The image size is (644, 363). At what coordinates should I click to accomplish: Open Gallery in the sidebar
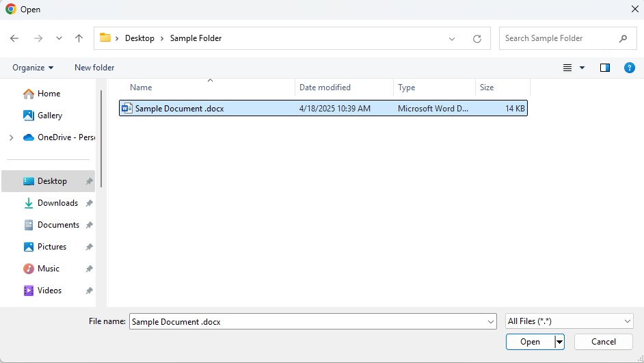49,116
